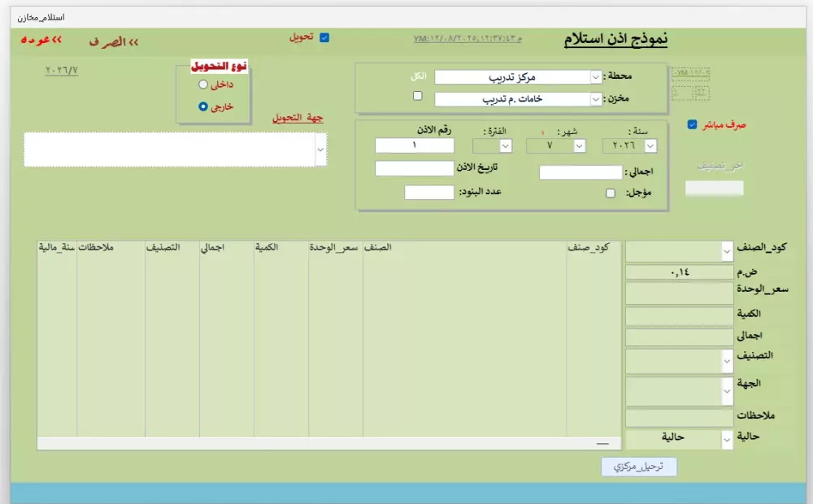Expand the كود_الصنف item code dropdown
The height and width of the screenshot is (504, 813).
pos(728,252)
